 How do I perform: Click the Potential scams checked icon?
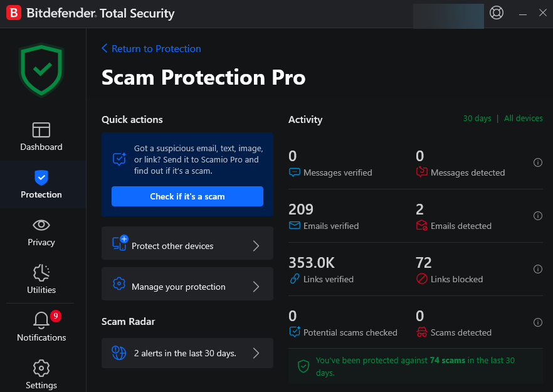pyautogui.click(x=295, y=332)
